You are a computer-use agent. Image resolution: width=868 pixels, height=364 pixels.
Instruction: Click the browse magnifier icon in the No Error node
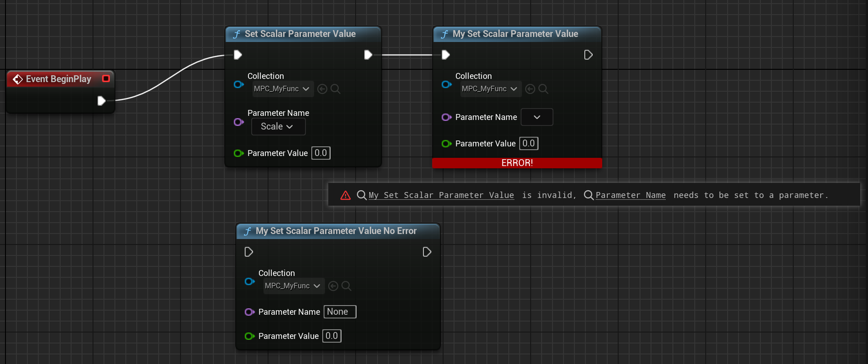(346, 286)
